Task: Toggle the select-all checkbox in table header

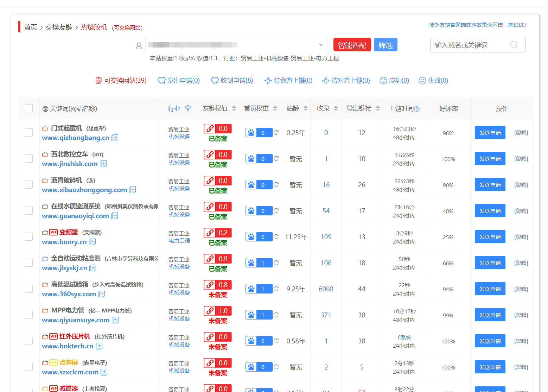Action: coord(28,108)
